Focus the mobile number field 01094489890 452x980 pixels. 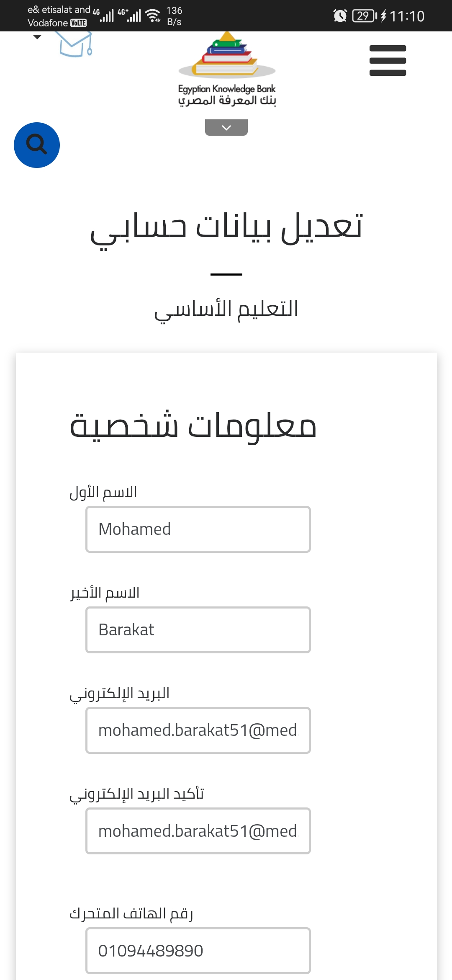[x=198, y=951]
